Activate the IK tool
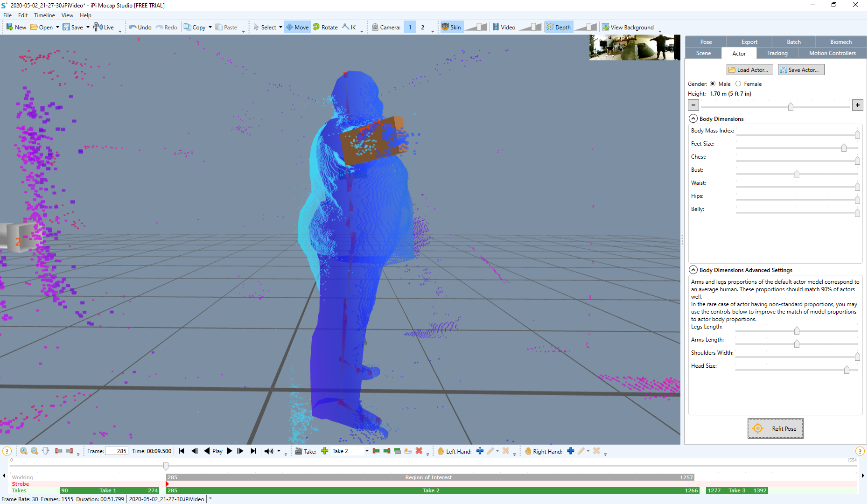868x504 pixels. (x=349, y=27)
